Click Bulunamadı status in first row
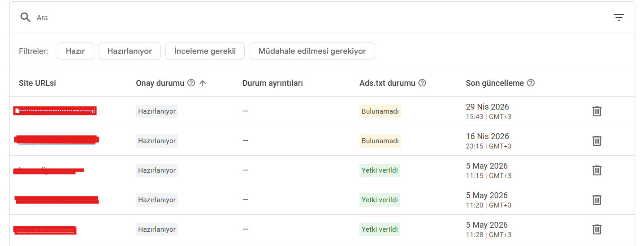This screenshot has height=246, width=644. [x=380, y=111]
